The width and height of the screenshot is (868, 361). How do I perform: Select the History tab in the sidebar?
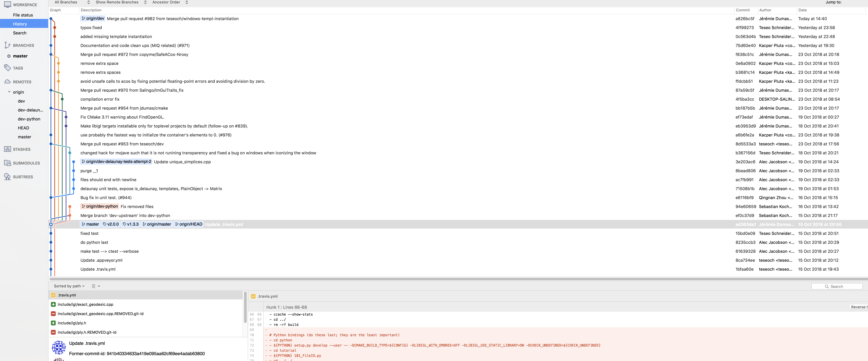pyautogui.click(x=20, y=24)
